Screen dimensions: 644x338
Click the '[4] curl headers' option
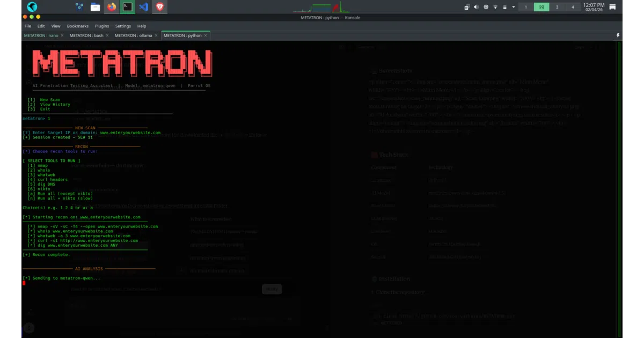tap(47, 179)
